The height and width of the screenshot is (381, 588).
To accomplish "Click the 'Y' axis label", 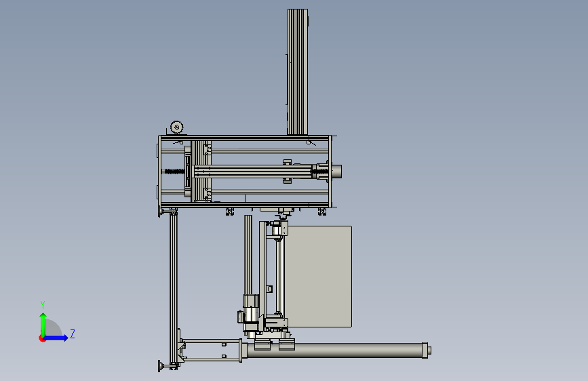I will pyautogui.click(x=43, y=304).
